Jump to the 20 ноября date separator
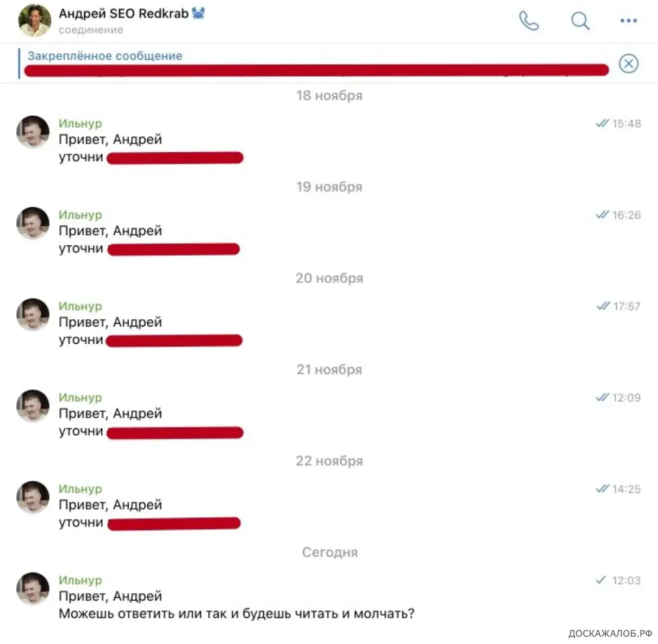658x644 pixels. tap(329, 278)
